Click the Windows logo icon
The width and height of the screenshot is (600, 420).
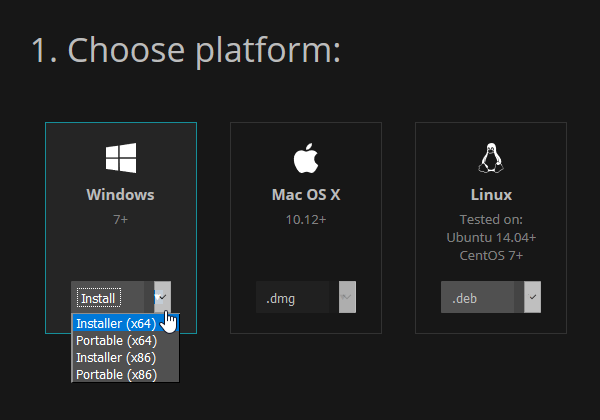pyautogui.click(x=121, y=158)
